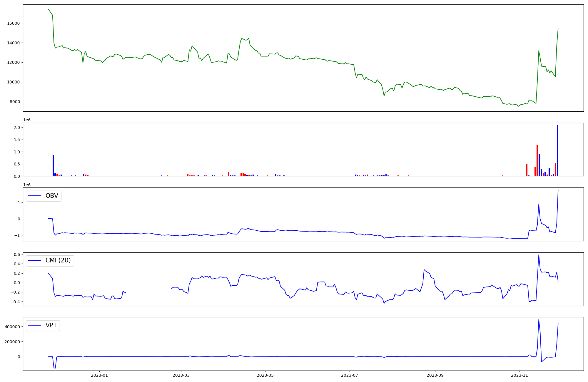Click the VPT legend label
Screen dimensions: 588x382
point(51,325)
